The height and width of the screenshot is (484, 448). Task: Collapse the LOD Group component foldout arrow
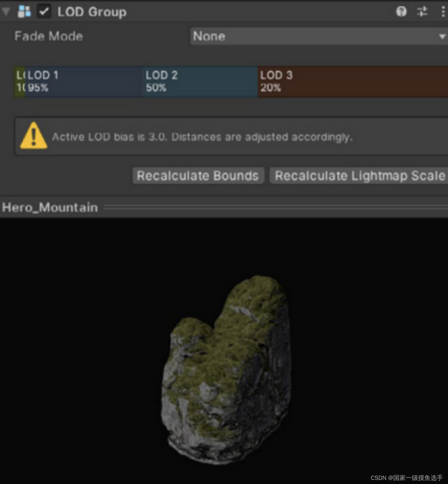coord(6,12)
